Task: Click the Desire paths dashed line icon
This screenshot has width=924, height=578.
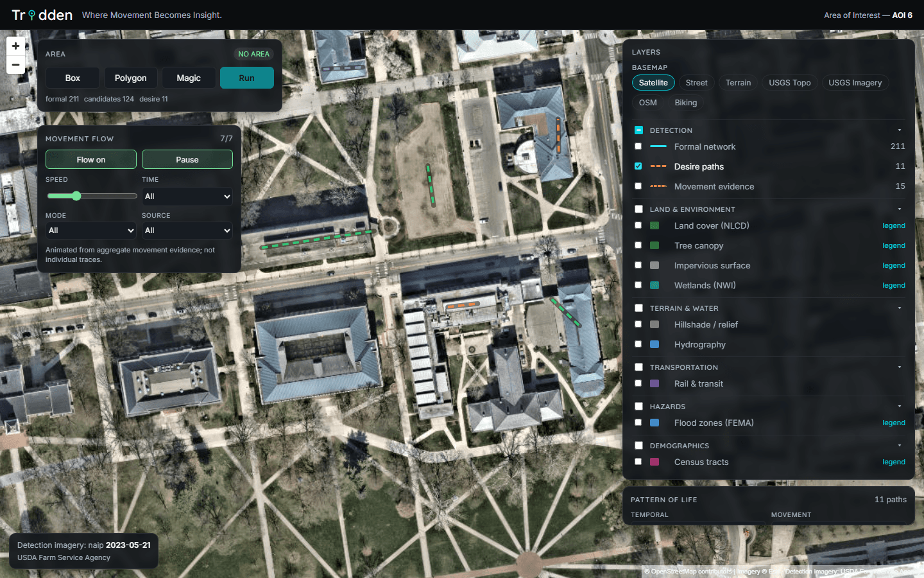Action: click(658, 166)
